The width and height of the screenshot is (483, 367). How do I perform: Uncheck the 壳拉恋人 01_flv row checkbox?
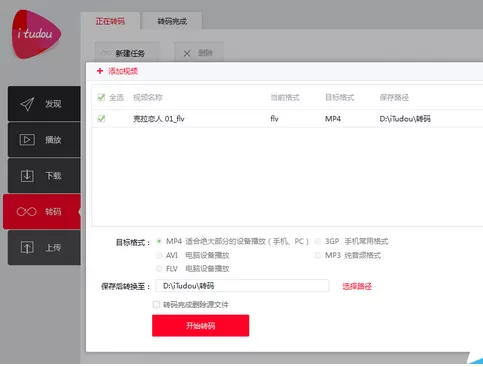pos(101,118)
